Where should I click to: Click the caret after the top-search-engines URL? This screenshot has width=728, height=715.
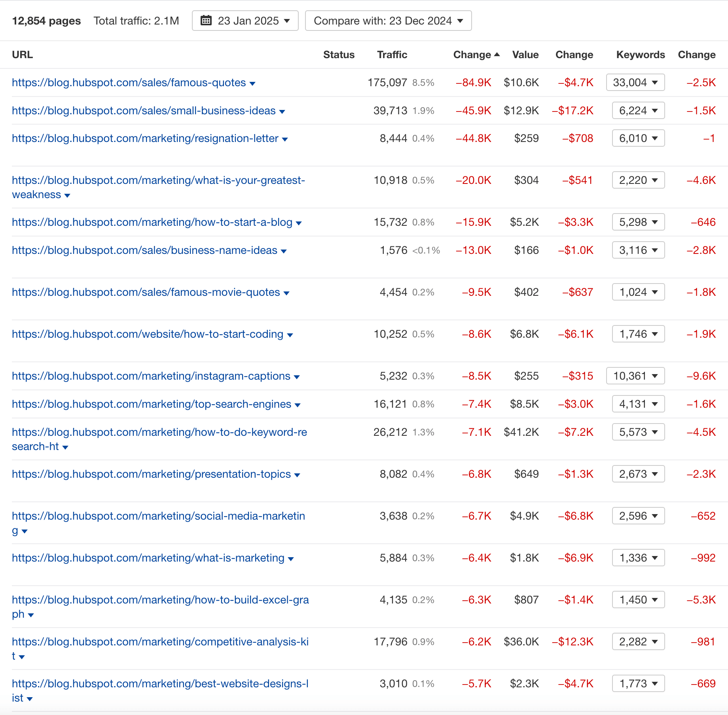298,405
